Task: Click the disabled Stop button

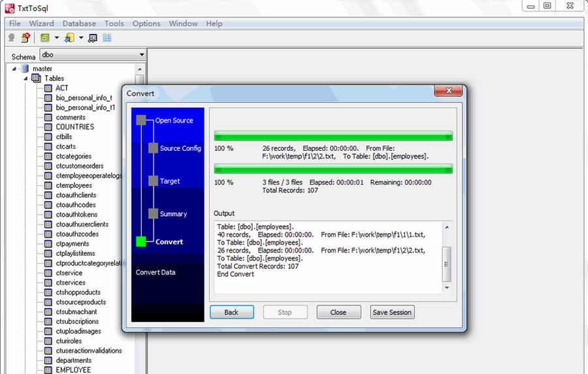Action: coord(285,312)
